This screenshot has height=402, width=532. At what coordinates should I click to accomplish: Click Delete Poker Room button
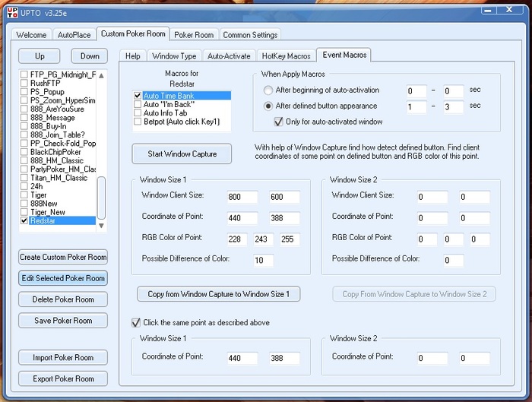coord(63,299)
